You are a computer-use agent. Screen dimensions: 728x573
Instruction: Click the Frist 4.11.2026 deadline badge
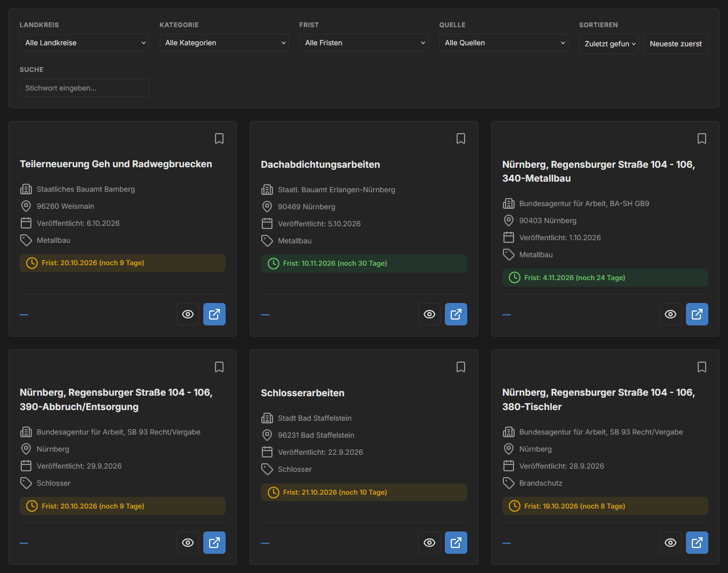[x=605, y=277]
